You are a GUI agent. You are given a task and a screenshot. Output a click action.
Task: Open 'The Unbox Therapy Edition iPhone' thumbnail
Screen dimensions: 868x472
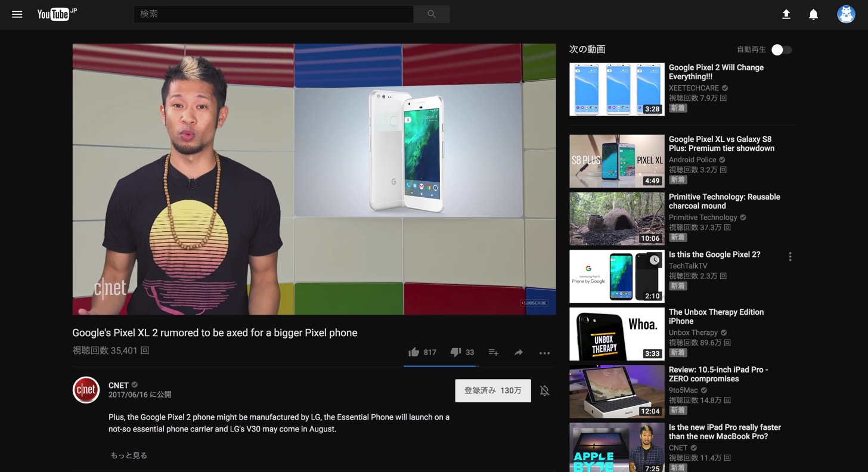point(617,334)
